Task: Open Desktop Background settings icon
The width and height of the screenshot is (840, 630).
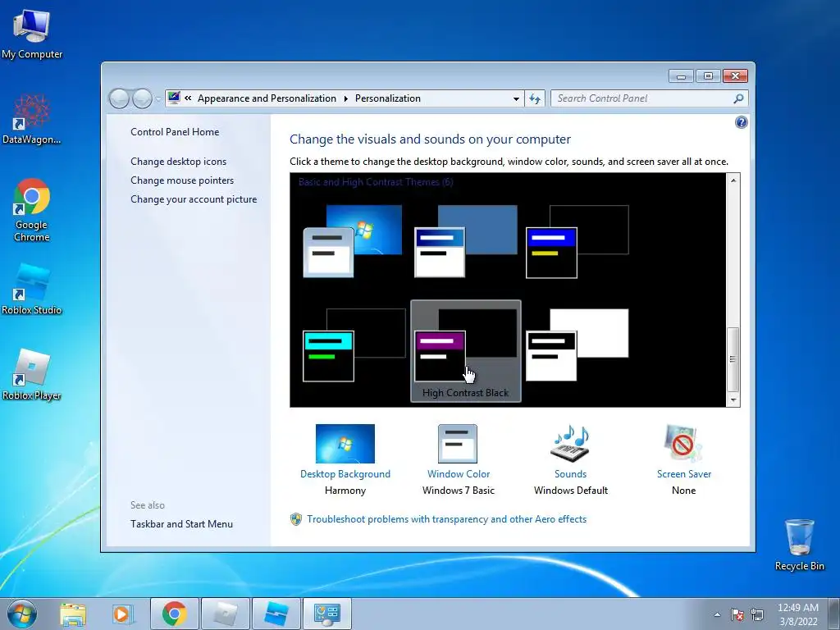Action: (345, 444)
